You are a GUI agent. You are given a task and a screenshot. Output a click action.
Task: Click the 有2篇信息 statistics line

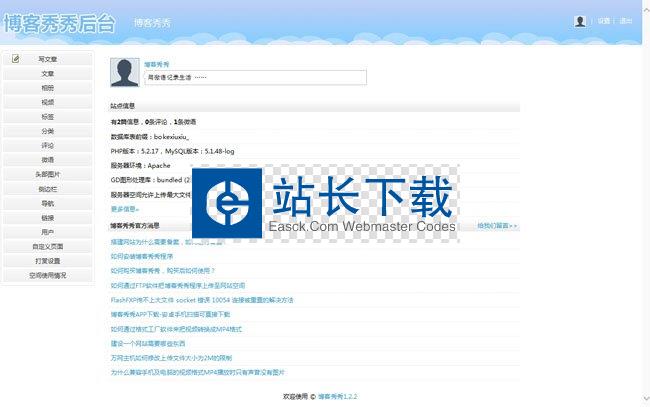click(x=153, y=122)
